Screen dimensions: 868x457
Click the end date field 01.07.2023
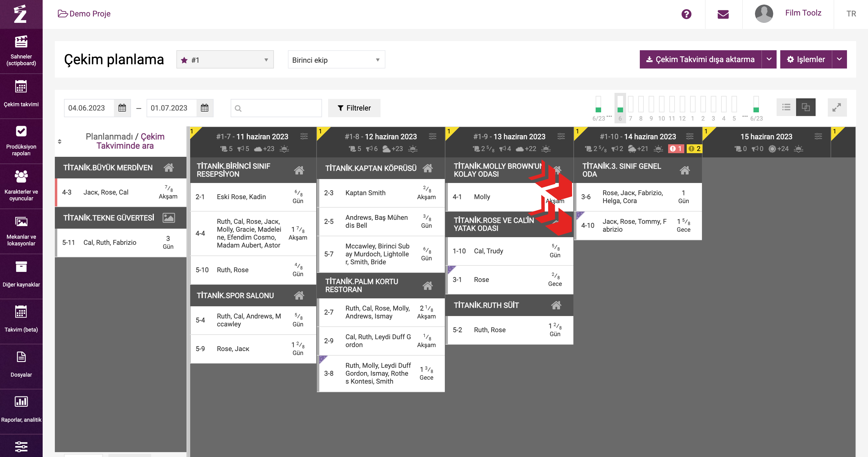[172, 108]
